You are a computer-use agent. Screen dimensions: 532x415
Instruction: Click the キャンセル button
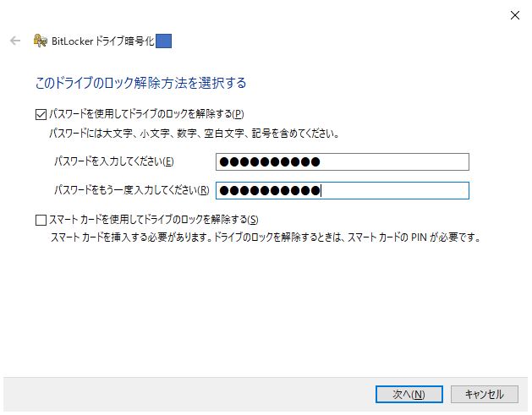[484, 395]
